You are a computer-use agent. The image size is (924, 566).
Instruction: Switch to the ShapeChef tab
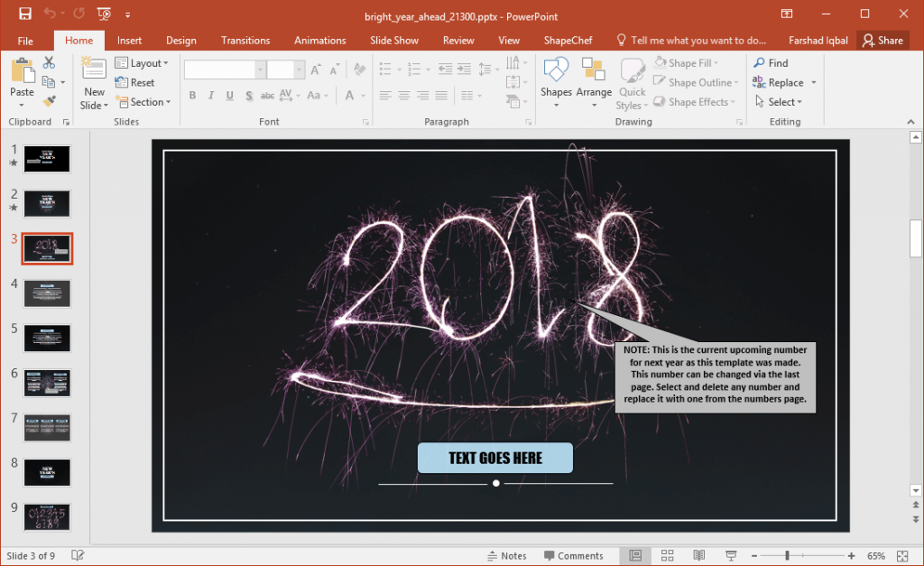(568, 40)
